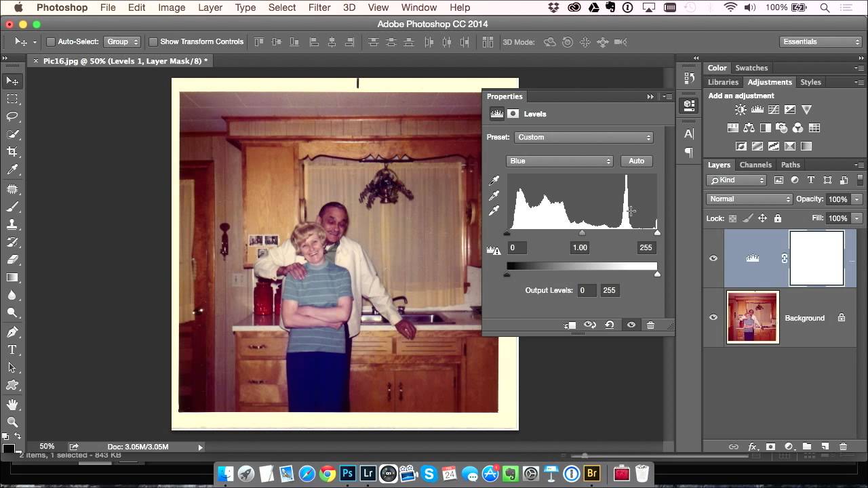This screenshot has width=868, height=488.
Task: Toggle lock position in Layers panel
Action: [762, 218]
